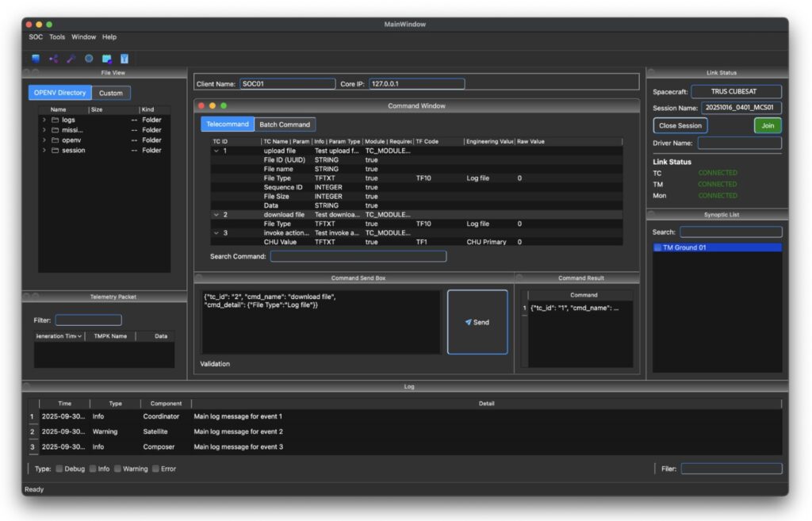812x521 pixels.
Task: Click the calendar toolbar icon
Action: click(x=106, y=58)
